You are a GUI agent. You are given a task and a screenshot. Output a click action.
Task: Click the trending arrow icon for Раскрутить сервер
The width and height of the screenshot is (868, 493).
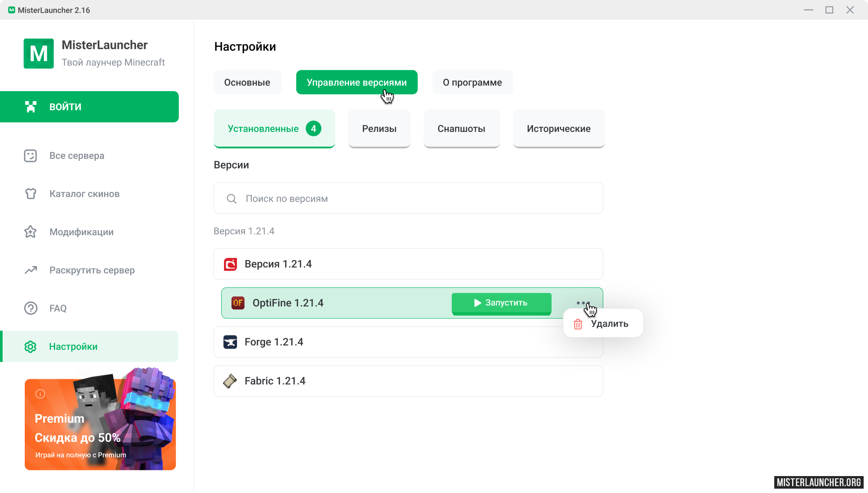pos(30,270)
